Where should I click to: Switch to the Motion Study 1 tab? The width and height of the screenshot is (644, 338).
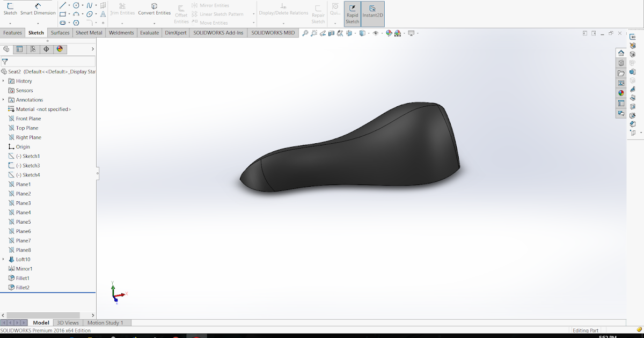(106, 322)
